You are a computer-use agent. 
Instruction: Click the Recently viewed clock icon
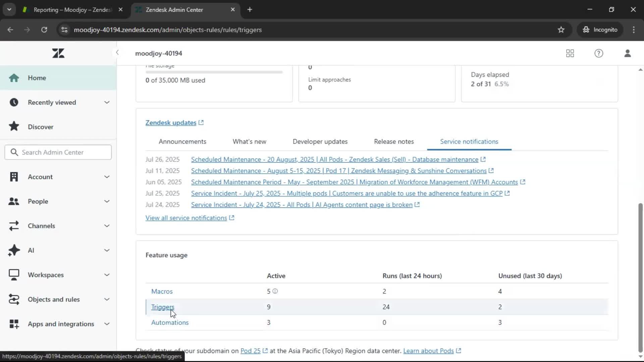(14, 102)
